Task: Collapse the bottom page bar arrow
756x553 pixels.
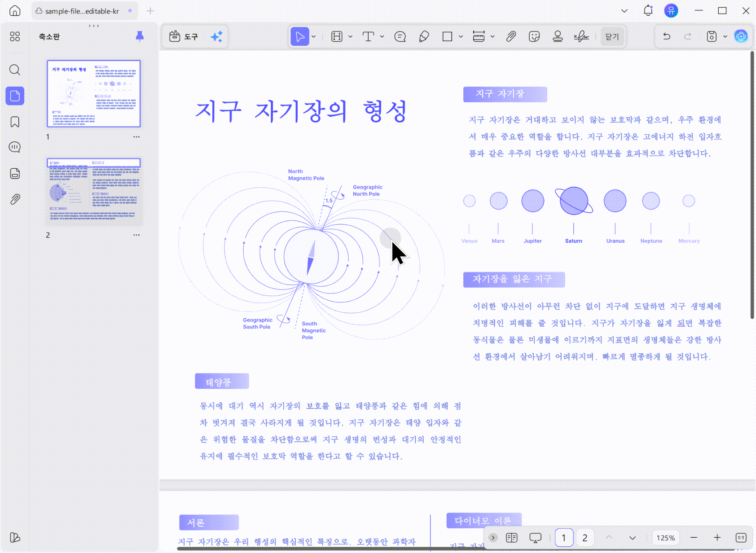Action: (x=493, y=538)
